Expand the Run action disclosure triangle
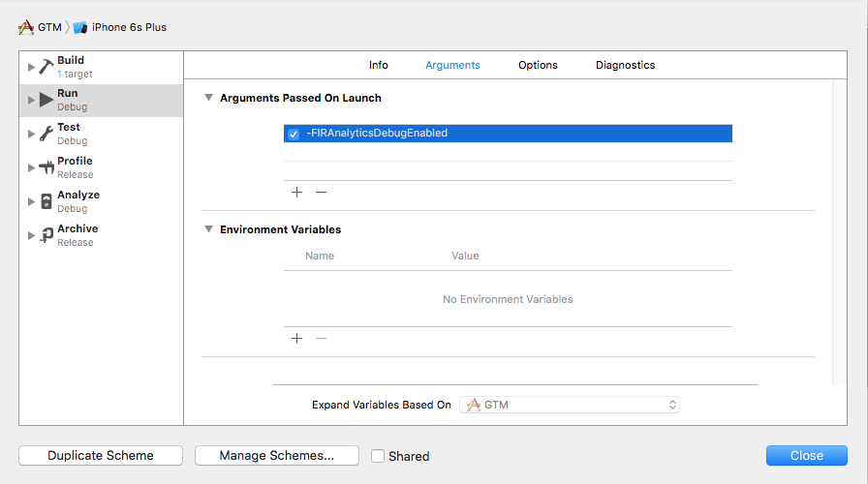This screenshot has height=484, width=868. click(31, 100)
